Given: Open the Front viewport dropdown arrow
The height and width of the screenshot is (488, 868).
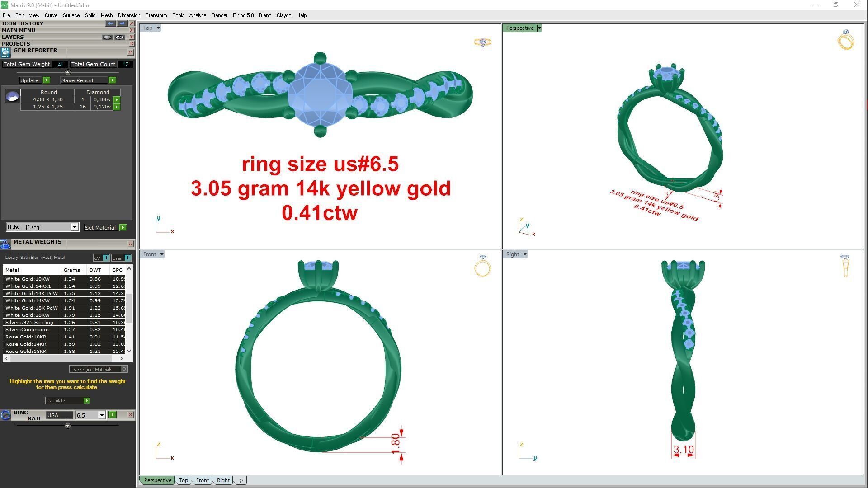Looking at the screenshot, I should coord(161,254).
